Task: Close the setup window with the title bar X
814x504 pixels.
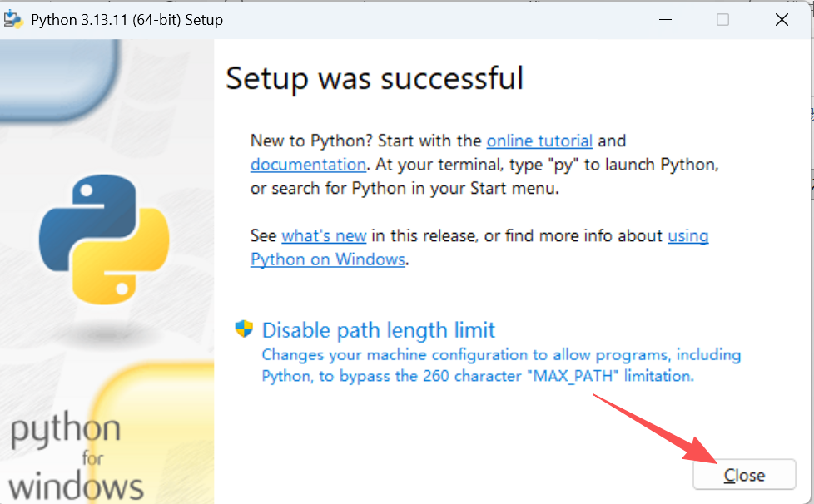Action: point(782,20)
